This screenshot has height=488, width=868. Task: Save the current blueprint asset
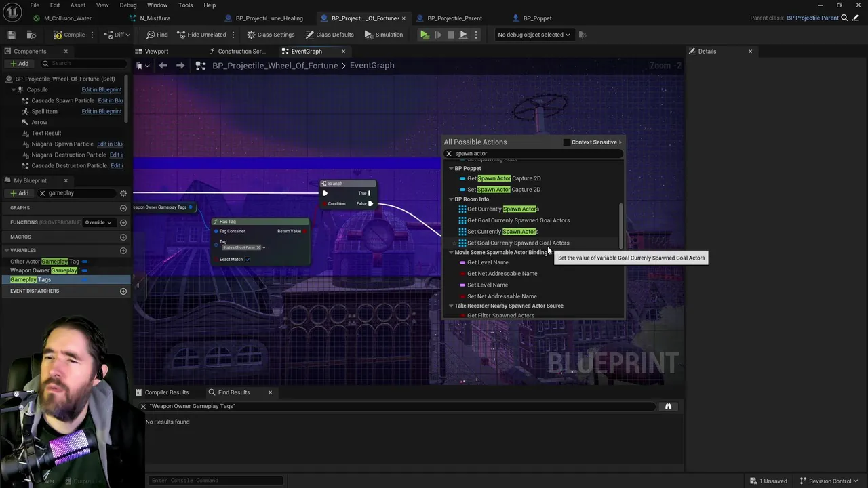point(12,35)
